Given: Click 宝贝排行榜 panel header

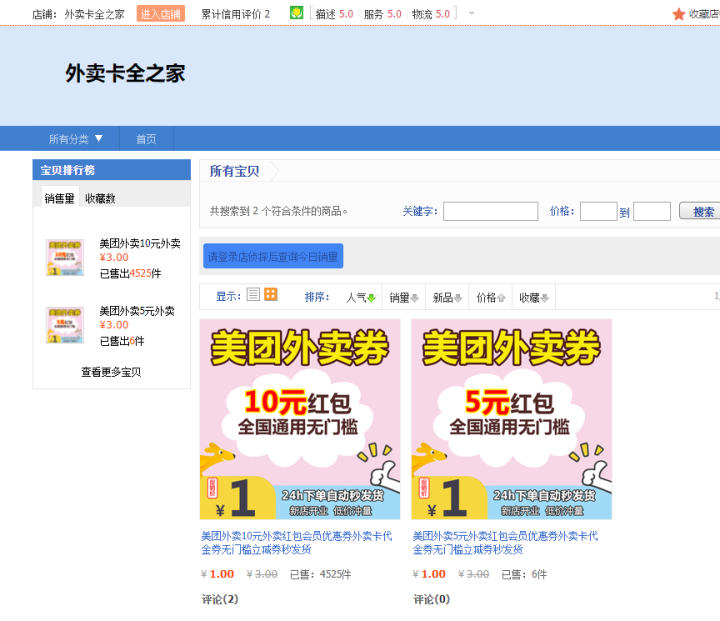Looking at the screenshot, I should click(x=112, y=170).
